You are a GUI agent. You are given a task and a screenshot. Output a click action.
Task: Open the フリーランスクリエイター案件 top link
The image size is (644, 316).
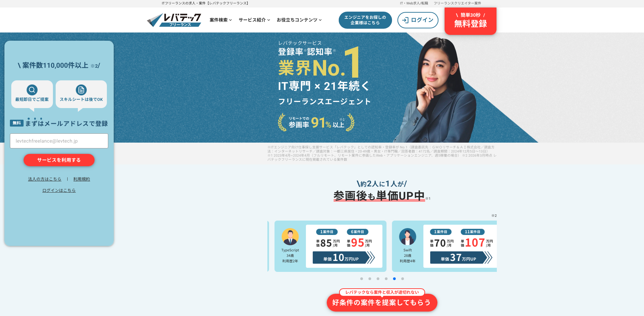[457, 3]
